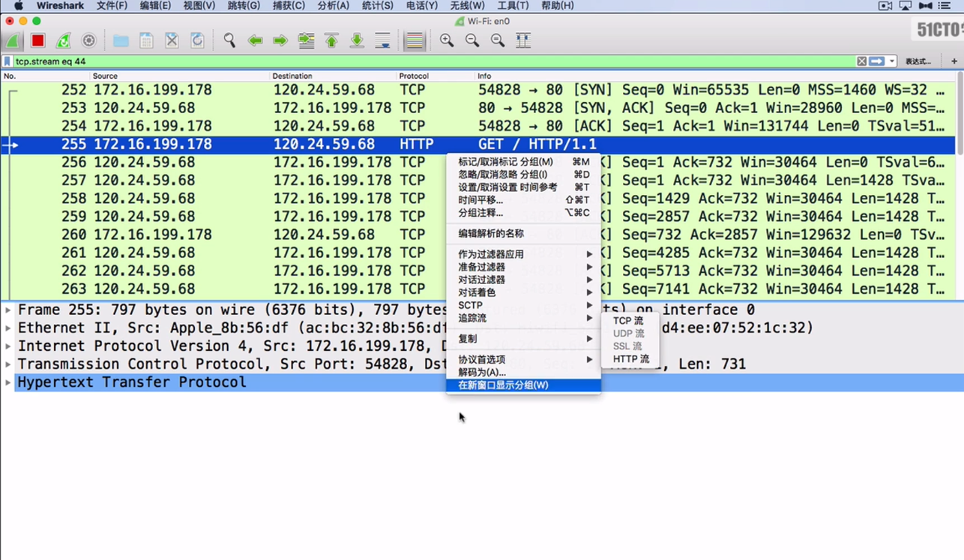Sort by Protocol column header
This screenshot has height=560, width=964.
pyautogui.click(x=435, y=76)
